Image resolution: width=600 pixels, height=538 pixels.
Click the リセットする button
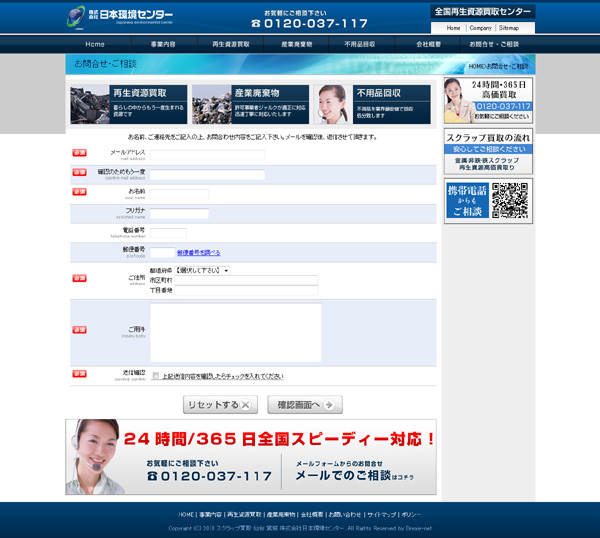pyautogui.click(x=220, y=404)
